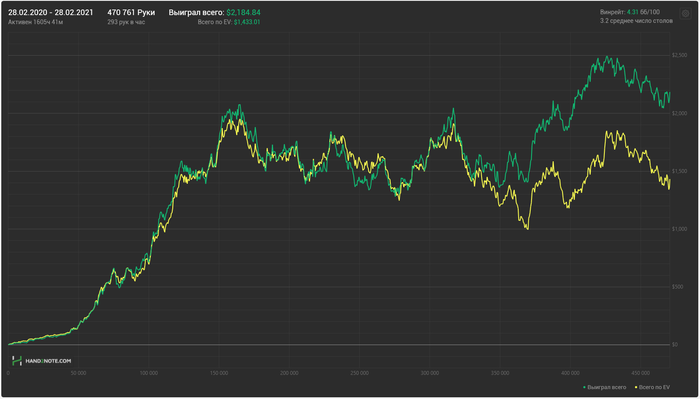700x399 pixels.
Task: Click the $500 y-axis label
Action: (677, 287)
